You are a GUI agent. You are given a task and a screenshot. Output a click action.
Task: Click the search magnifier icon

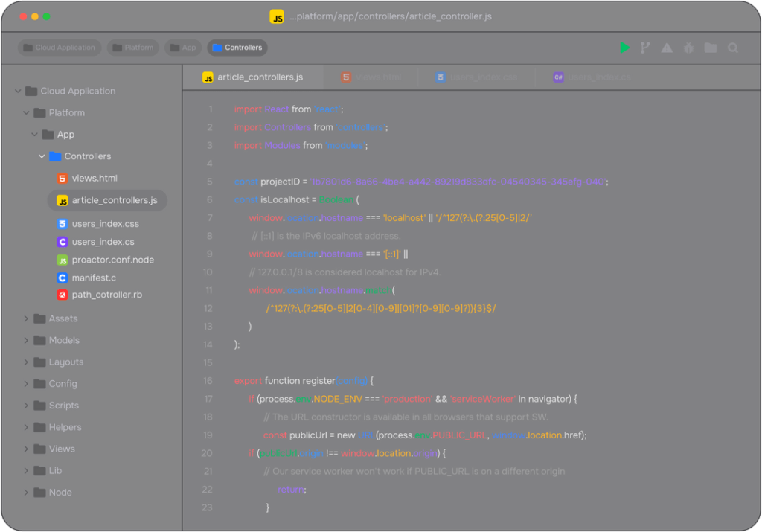733,48
